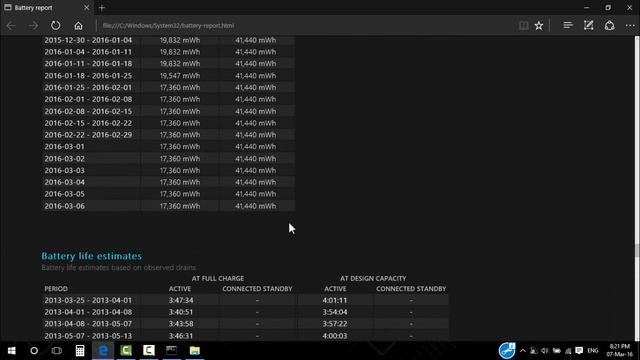Open the green Camtasia taskbar icon
The image size is (640, 360).
pos(126,351)
